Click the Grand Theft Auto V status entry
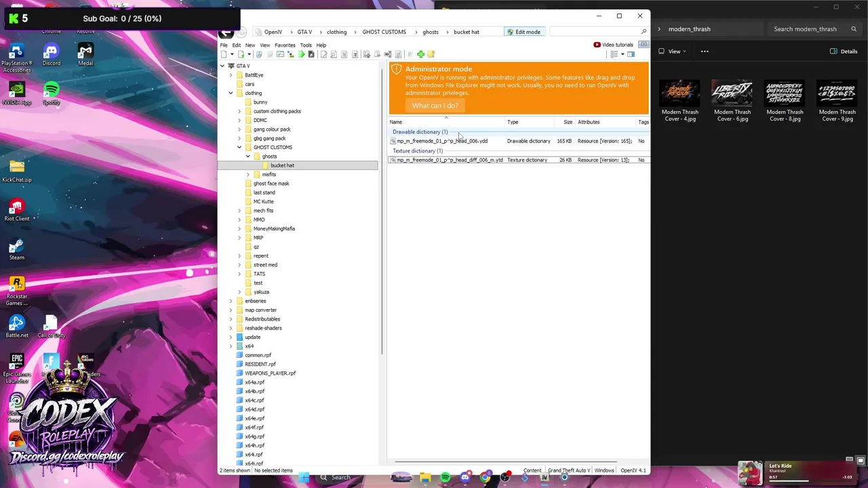Image resolution: width=868 pixels, height=488 pixels. pyautogui.click(x=569, y=470)
